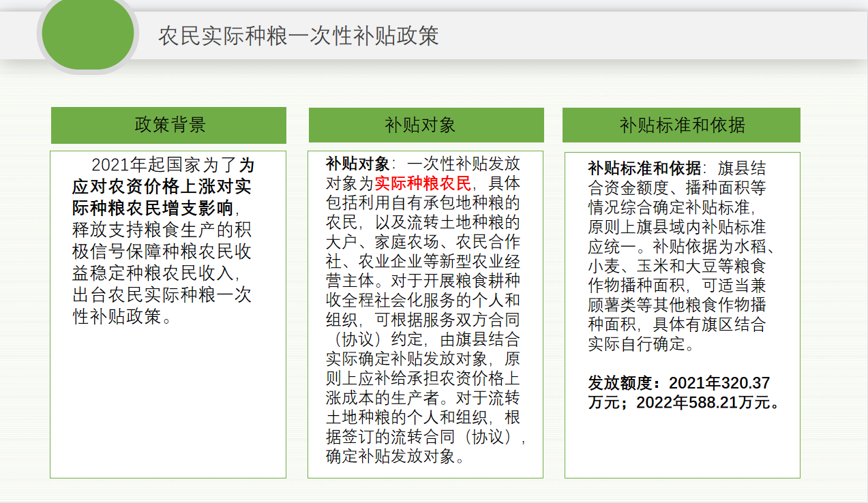Select the green circle beside the title
Image resolution: width=868 pixels, height=503 pixels.
89,33
